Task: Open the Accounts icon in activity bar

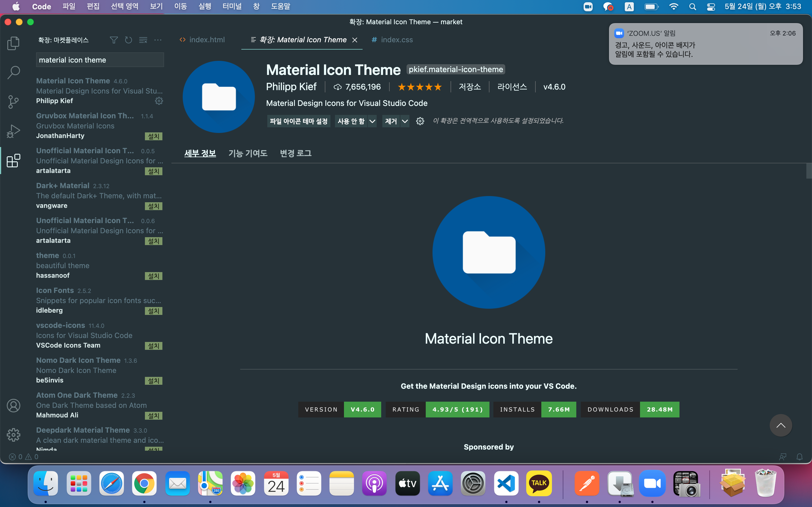Action: pos(14,406)
